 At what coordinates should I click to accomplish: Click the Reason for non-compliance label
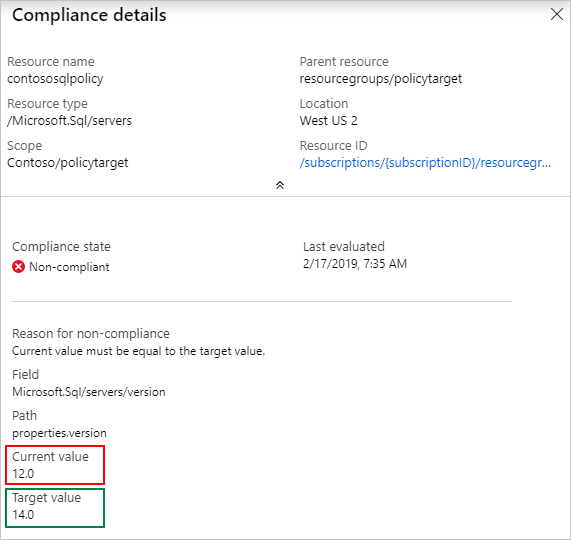click(x=91, y=334)
